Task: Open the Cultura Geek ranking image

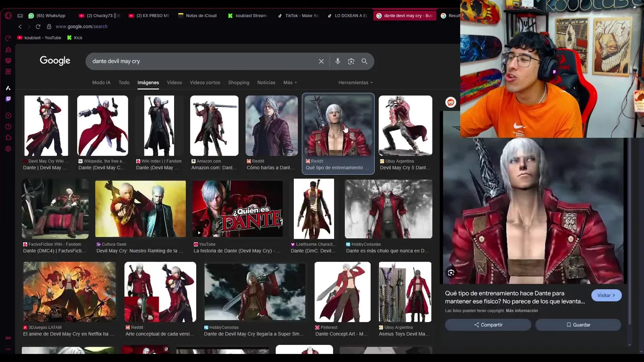Action: [x=140, y=209]
